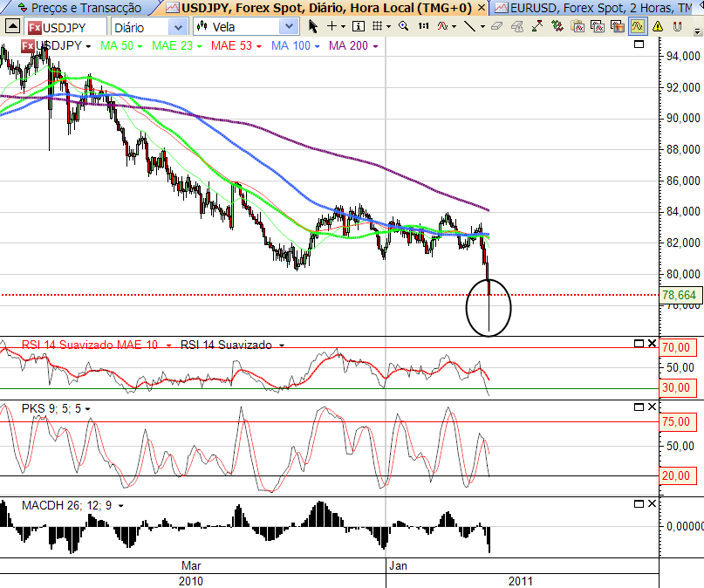This screenshot has width=704, height=588.
Task: Open the line tool dropdown arrow
Action: (x=482, y=27)
